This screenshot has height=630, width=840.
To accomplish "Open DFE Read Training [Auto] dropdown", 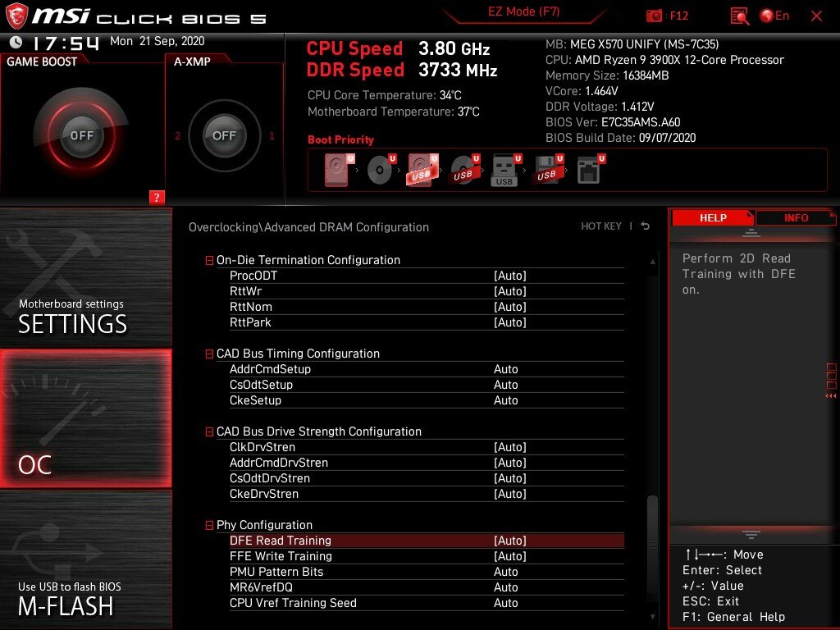I will pyautogui.click(x=510, y=541).
